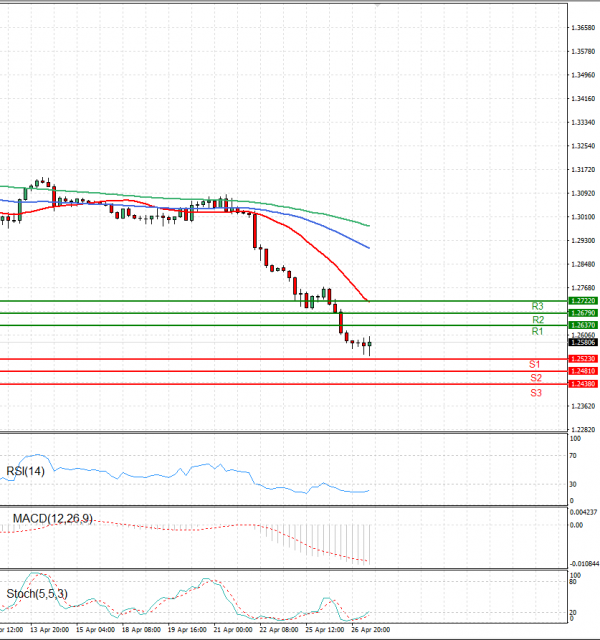Screen dimensions: 600x640
Task: Click the 22 Apr 08:00 time label
Action: (x=279, y=630)
